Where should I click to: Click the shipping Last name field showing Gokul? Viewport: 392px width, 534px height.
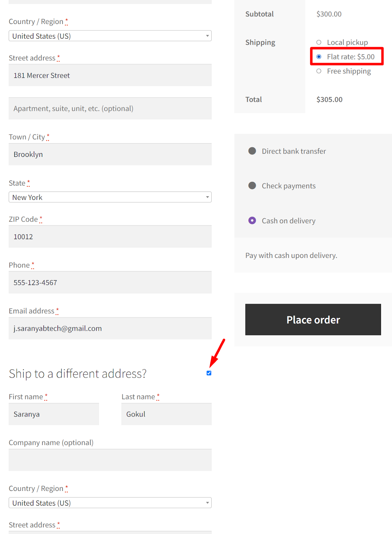[x=166, y=414]
